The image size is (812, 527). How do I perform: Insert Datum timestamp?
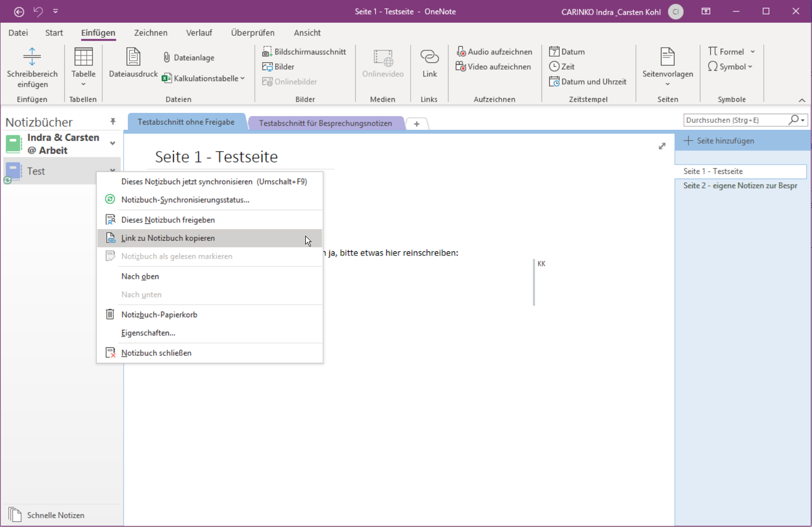pyautogui.click(x=567, y=52)
